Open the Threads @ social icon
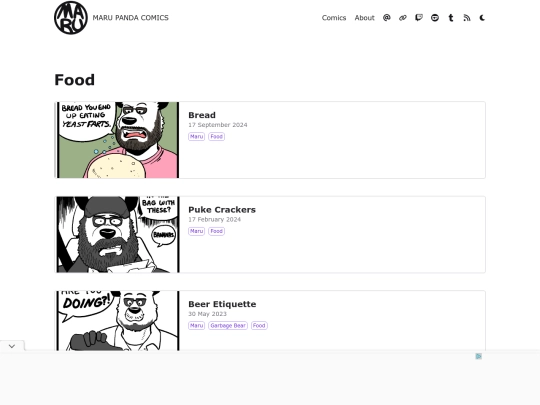 386,18
